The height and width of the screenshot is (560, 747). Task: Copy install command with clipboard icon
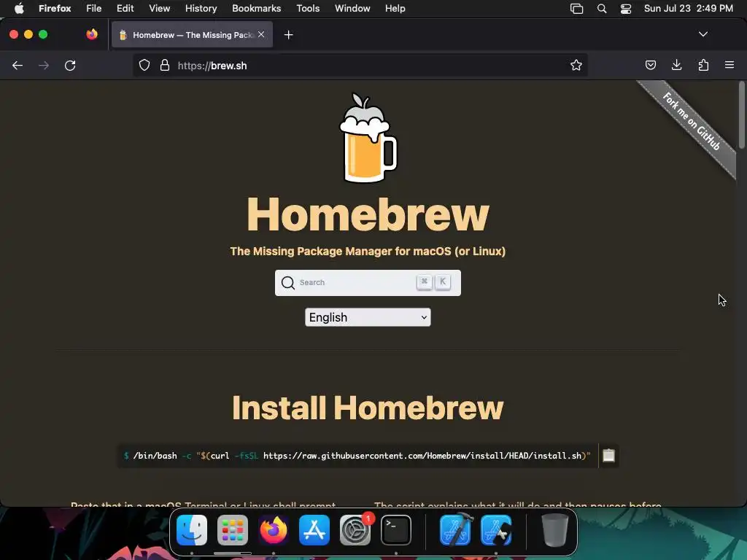(608, 456)
